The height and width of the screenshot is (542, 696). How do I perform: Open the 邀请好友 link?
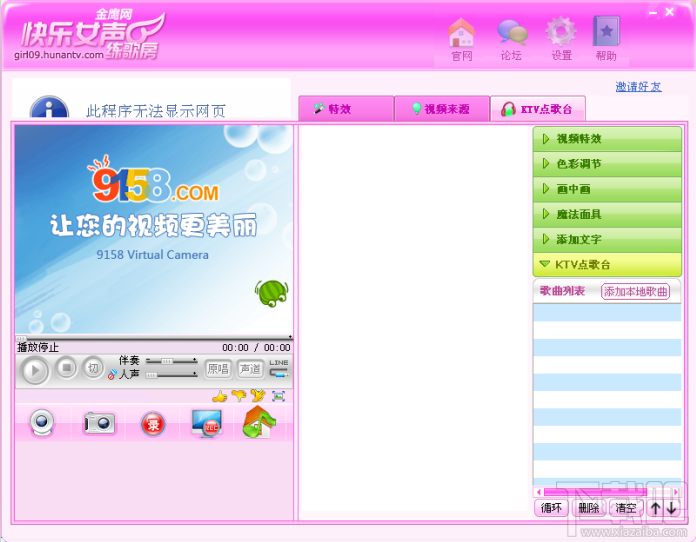(x=638, y=87)
